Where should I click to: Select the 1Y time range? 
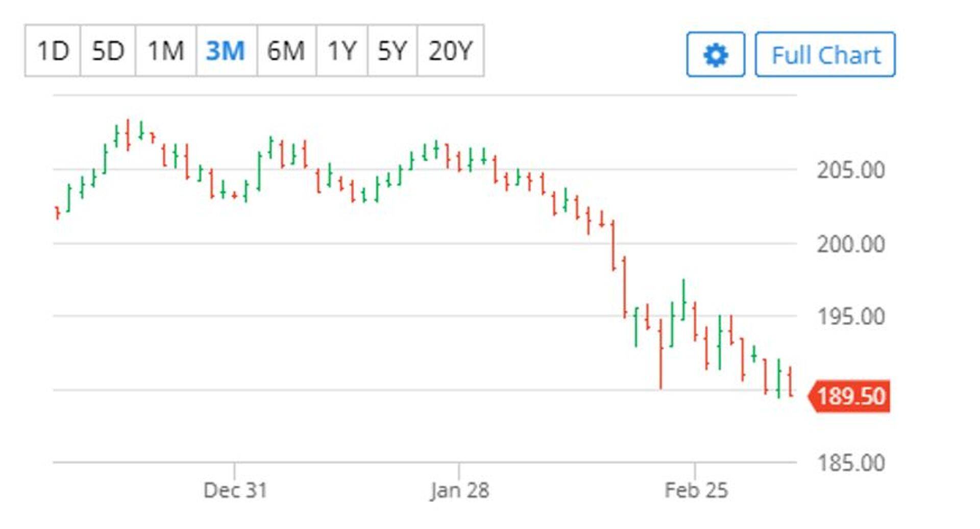(x=341, y=51)
